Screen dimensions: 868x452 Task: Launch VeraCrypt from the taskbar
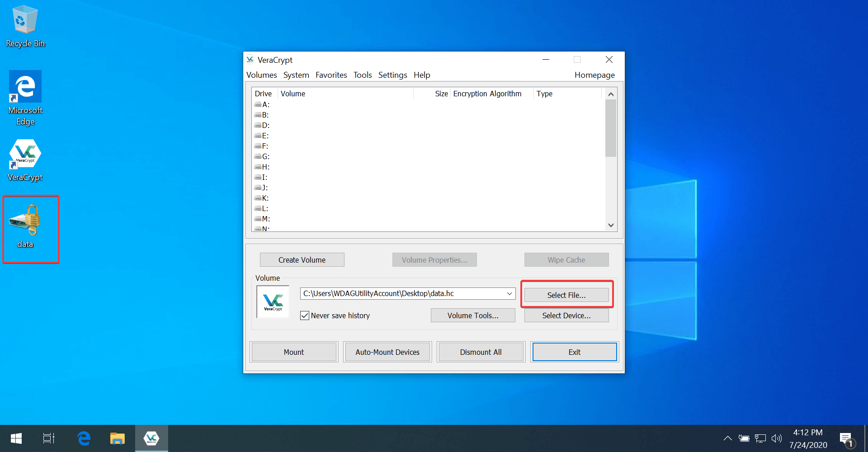tap(151, 438)
